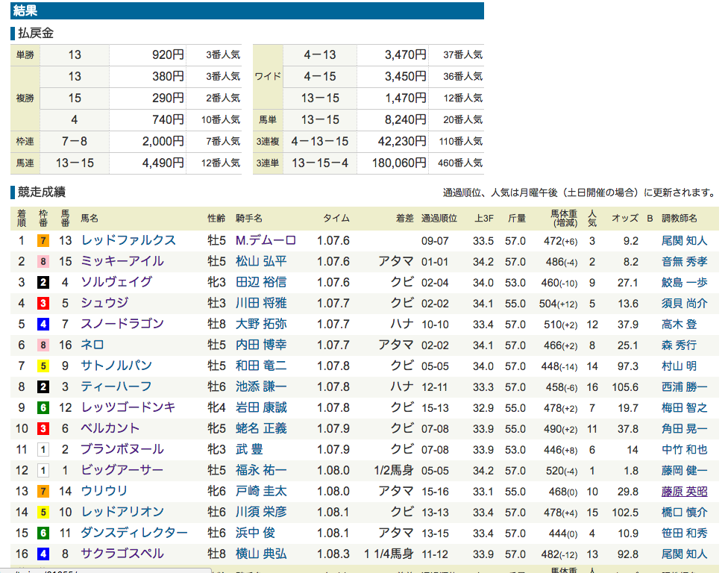Click green frame 6 badge for レッツゴードンキ

(x=43, y=407)
